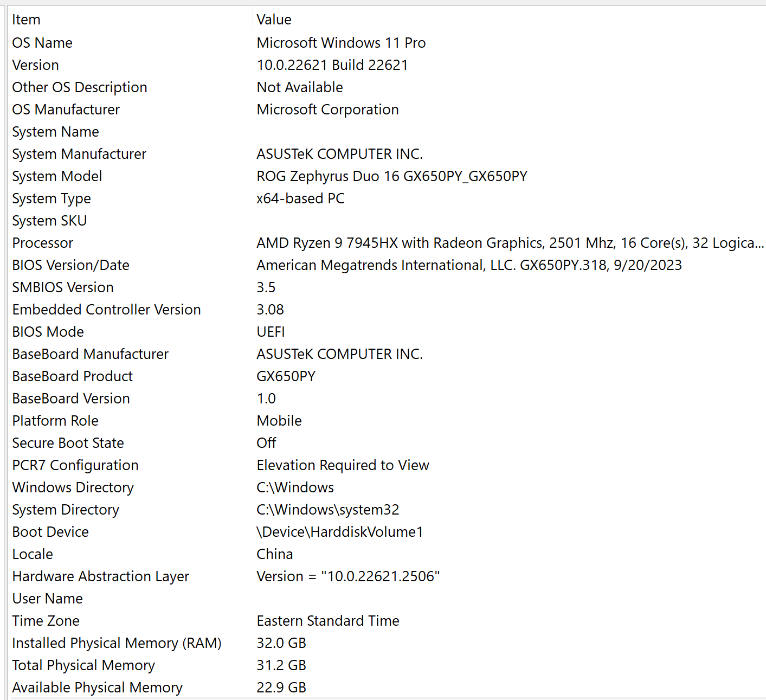Select the System Name row
Viewport: 766px width, 700px height.
[55, 132]
